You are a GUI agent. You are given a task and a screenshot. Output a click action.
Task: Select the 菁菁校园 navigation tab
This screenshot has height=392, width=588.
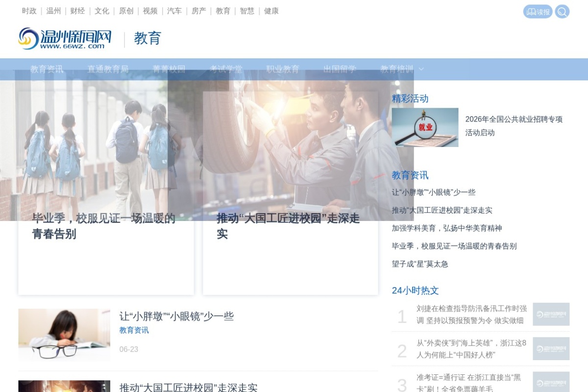point(169,70)
